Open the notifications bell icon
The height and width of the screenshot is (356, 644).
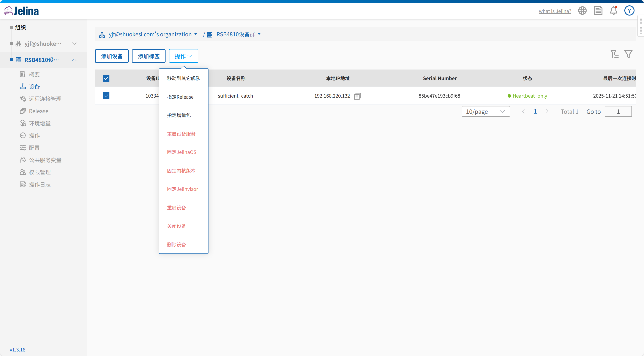click(614, 11)
